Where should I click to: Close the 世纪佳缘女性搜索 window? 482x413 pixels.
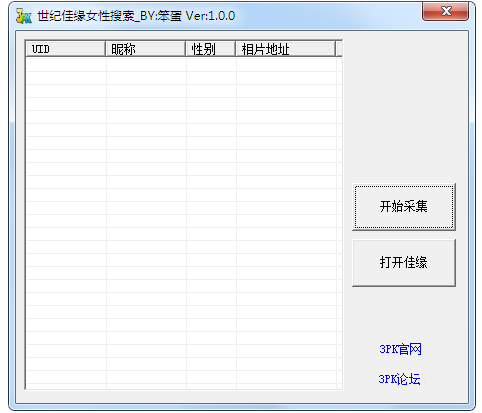[x=445, y=11]
